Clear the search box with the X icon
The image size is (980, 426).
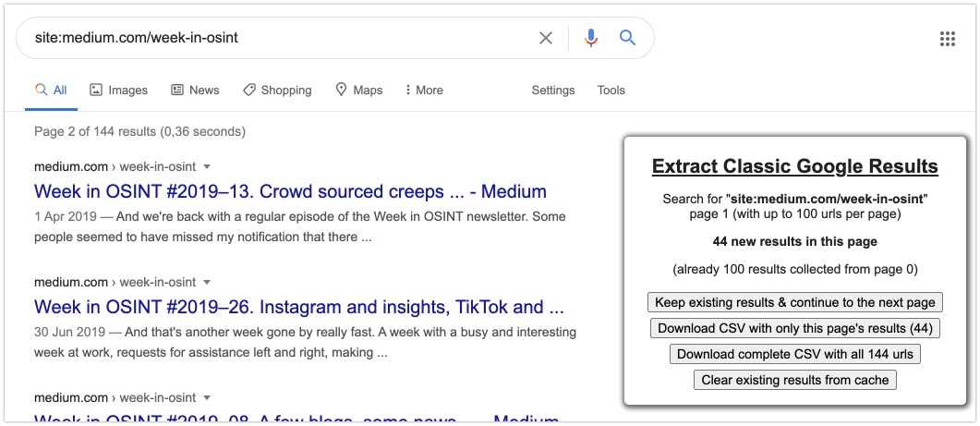(x=546, y=38)
